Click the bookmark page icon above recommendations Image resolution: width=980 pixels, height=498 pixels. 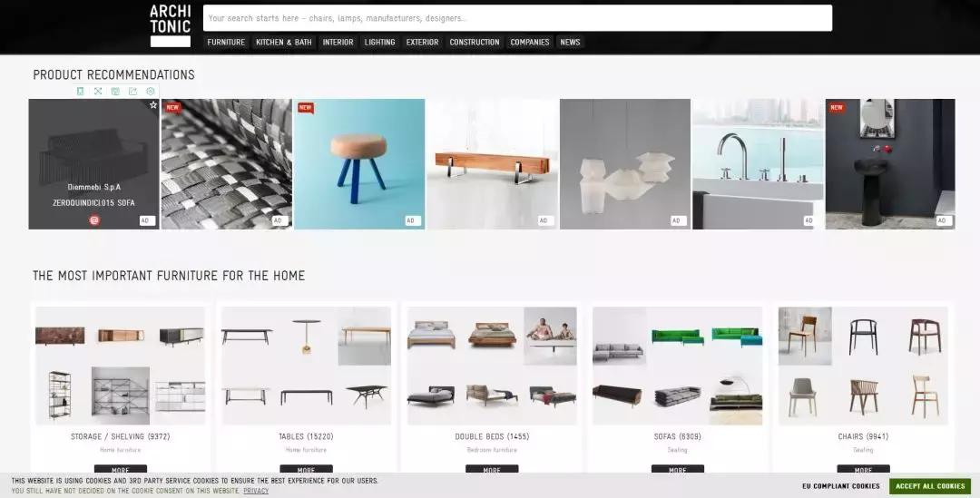click(x=80, y=91)
